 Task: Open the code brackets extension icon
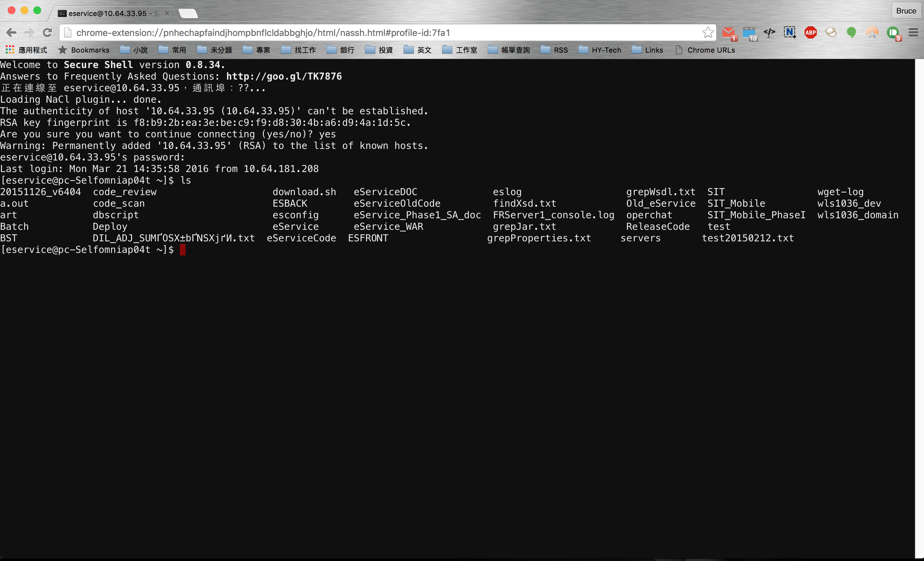click(x=770, y=33)
